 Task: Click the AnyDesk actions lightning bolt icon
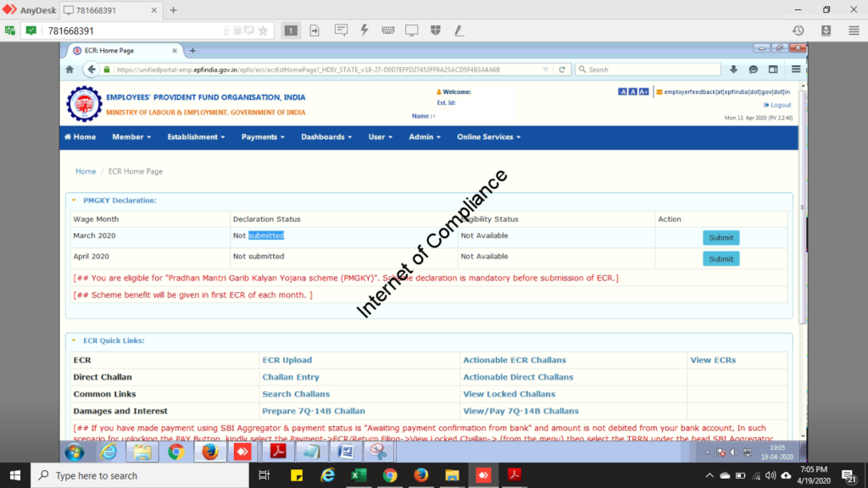coord(364,30)
